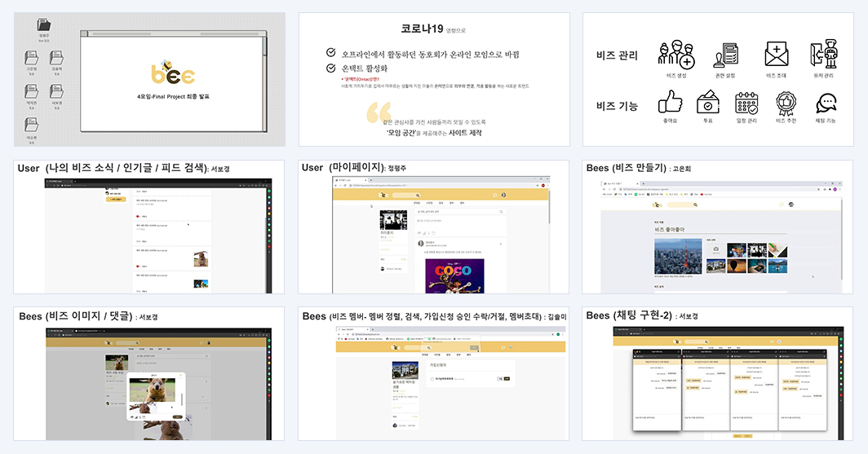
Task: Click the yellow button in 나의 비즈 소식 sidebar
Action: coord(116,199)
